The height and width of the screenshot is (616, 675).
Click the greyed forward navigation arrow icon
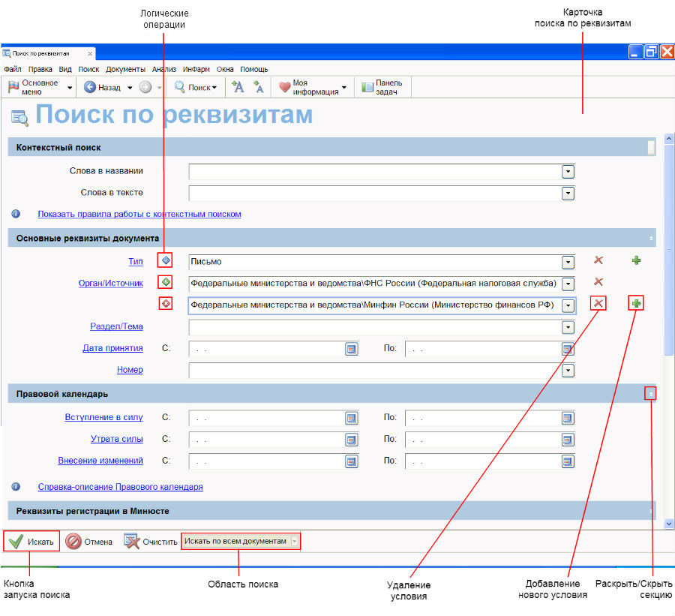click(145, 88)
